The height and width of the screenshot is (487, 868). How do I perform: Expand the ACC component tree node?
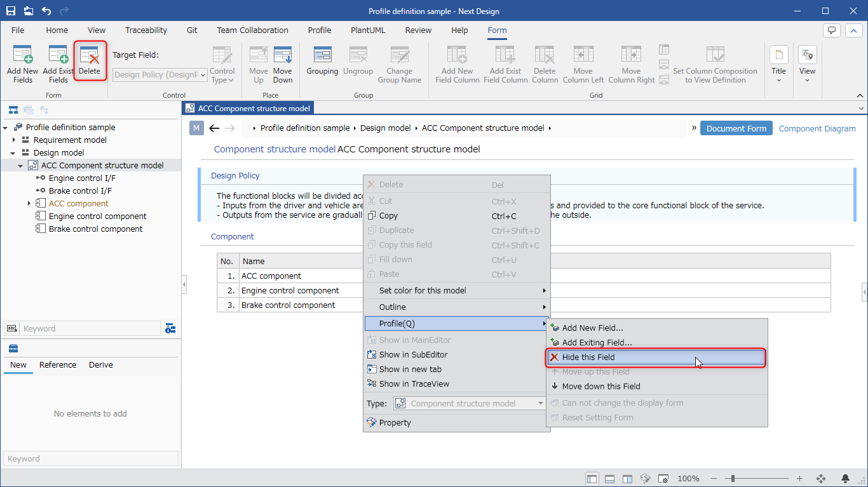coord(29,203)
